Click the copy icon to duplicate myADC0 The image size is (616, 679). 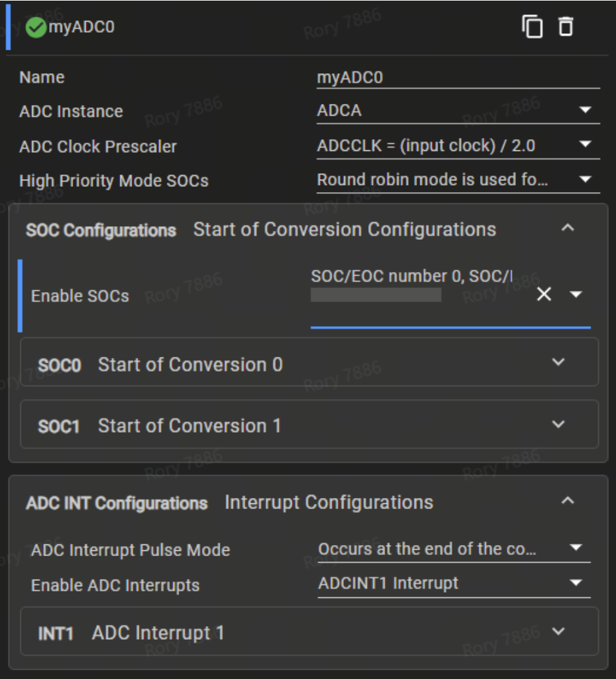[533, 28]
